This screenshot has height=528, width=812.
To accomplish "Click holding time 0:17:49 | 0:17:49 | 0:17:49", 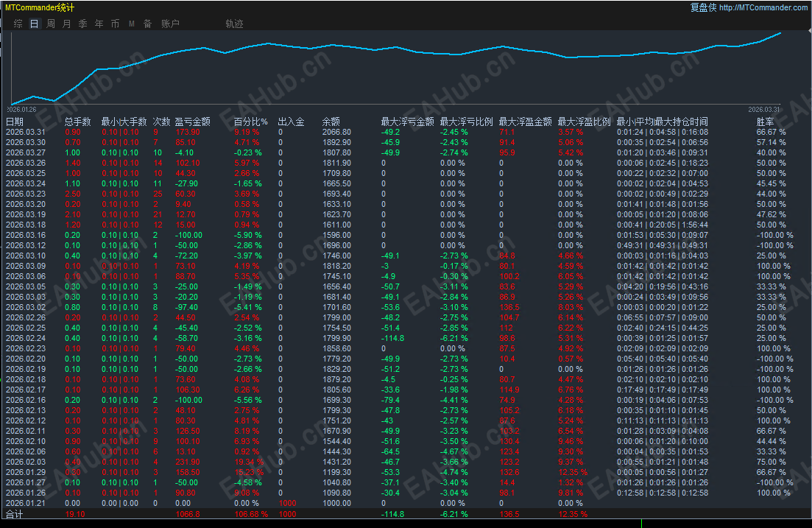I will point(663,390).
